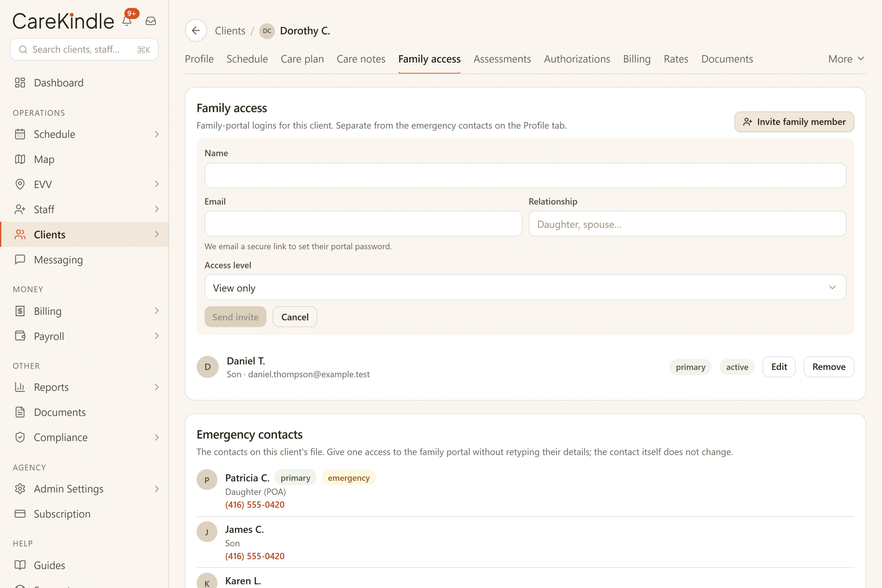Expand the Payroll submenu chevron
882x588 pixels.
click(x=157, y=336)
